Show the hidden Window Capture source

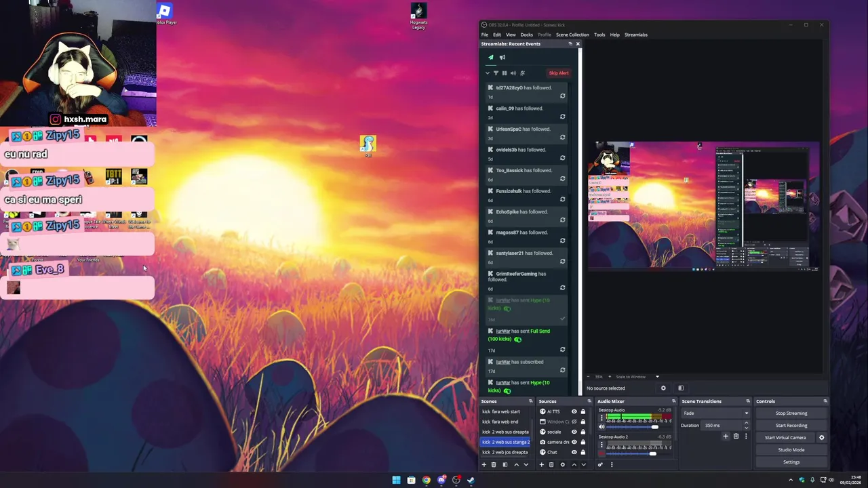click(574, 422)
